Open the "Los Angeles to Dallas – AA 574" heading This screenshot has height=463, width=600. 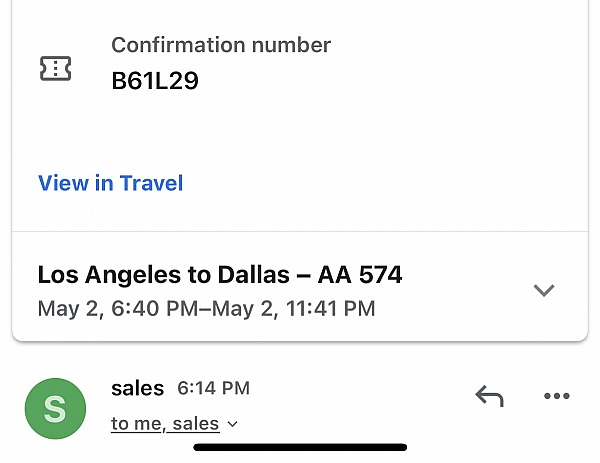(x=220, y=275)
